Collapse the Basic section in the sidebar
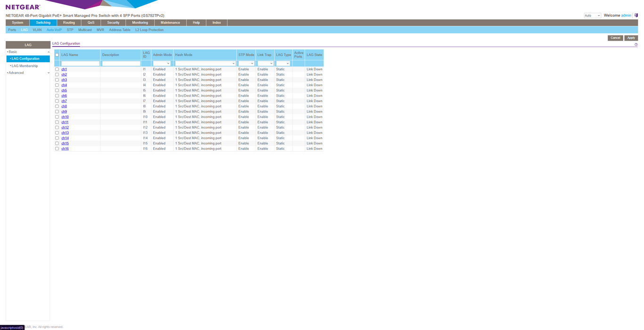The image size is (644, 330). pos(28,52)
